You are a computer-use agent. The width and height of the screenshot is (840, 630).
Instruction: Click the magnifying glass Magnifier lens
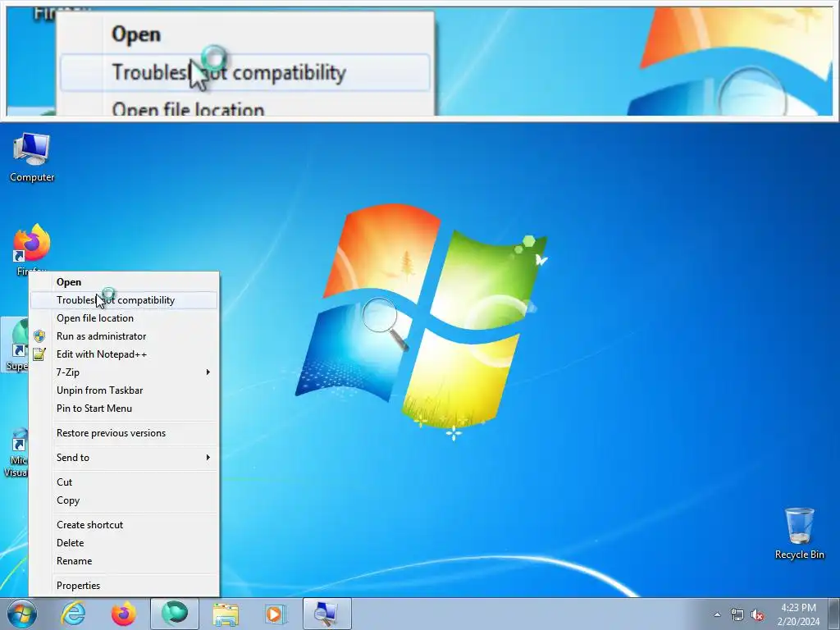[x=385, y=323]
